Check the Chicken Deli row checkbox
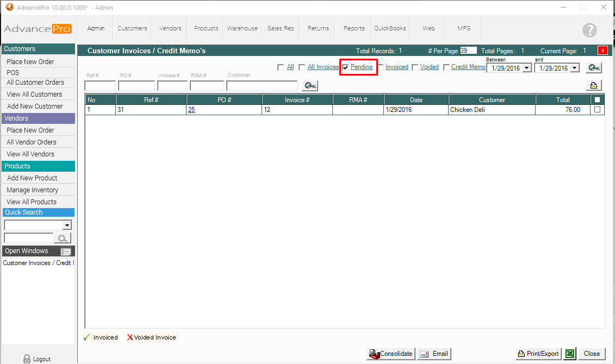The width and height of the screenshot is (615, 364). point(598,109)
